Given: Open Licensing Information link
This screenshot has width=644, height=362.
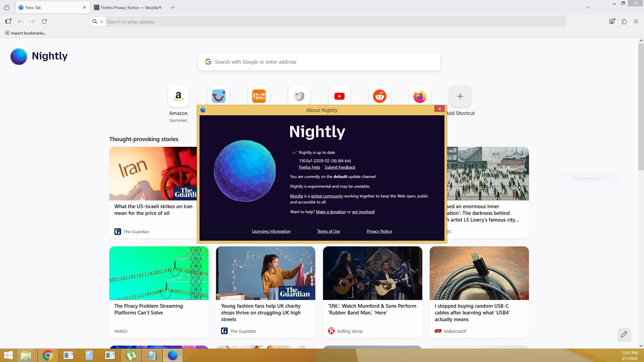Looking at the screenshot, I should [x=271, y=231].
